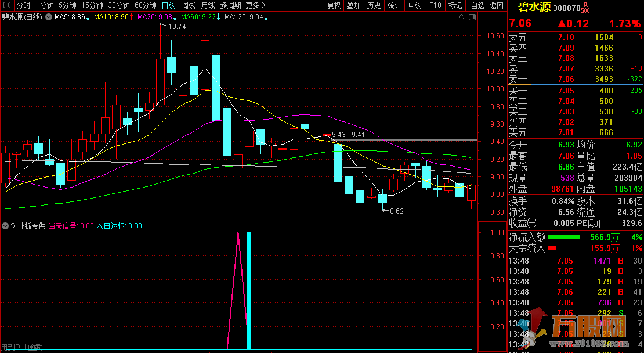
Task: Switch to the 周线 weekly chart
Action: [189, 5]
